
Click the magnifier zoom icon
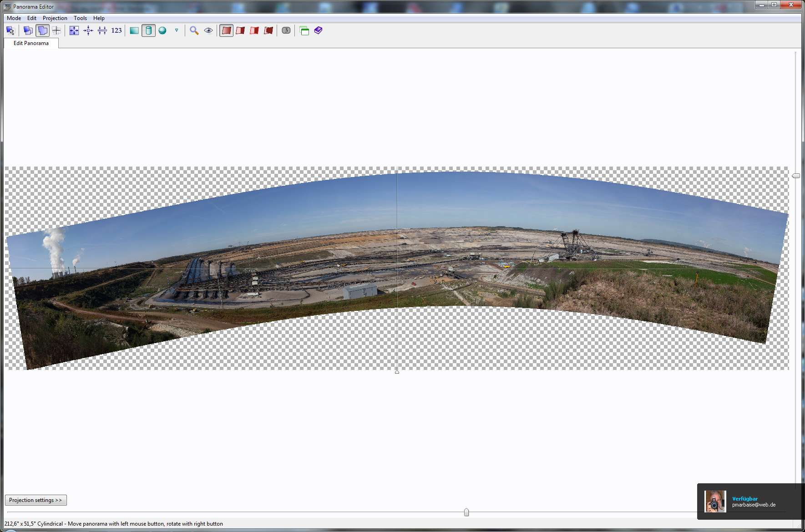[x=194, y=30]
